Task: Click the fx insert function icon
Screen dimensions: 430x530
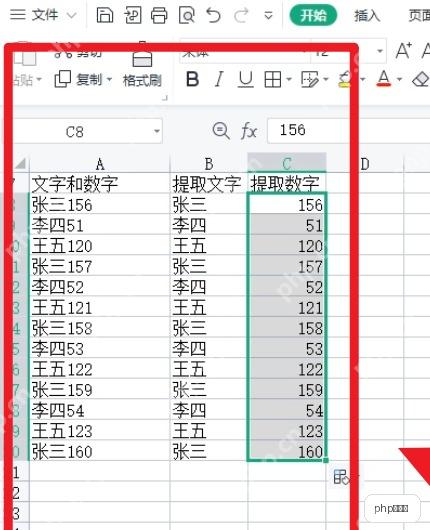Action: point(249,130)
